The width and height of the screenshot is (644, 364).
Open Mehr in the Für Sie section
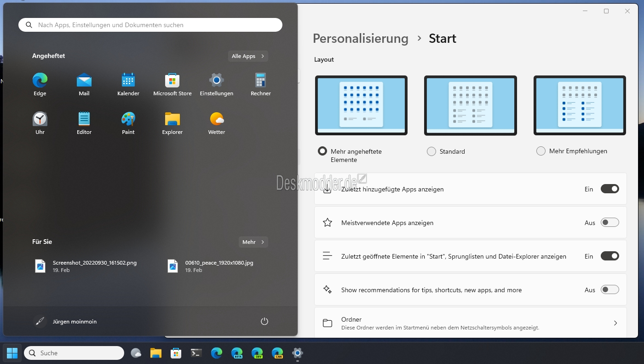pos(253,242)
